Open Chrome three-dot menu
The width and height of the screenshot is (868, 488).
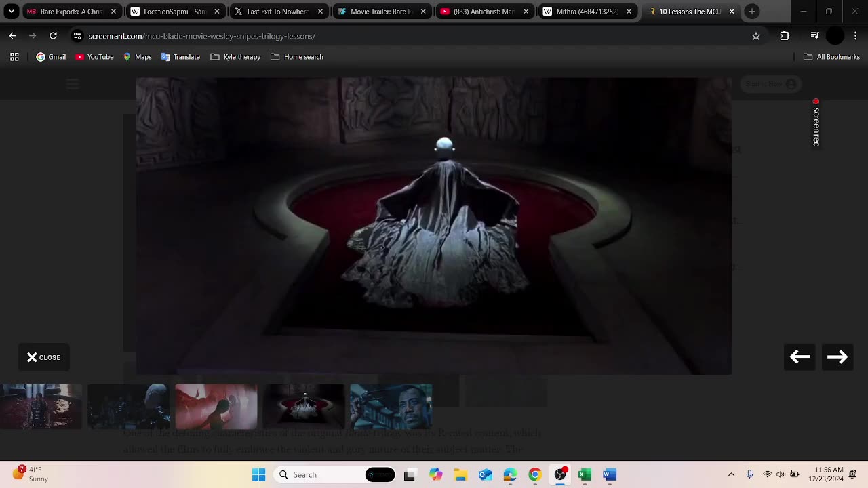tap(854, 36)
